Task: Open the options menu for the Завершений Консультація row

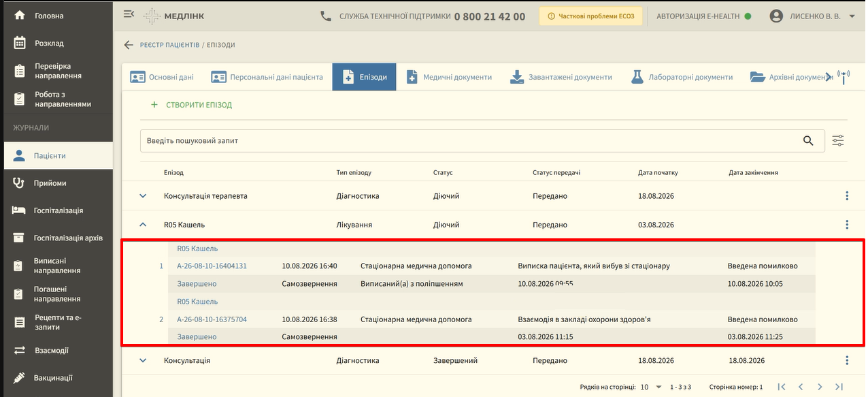Action: tap(847, 361)
